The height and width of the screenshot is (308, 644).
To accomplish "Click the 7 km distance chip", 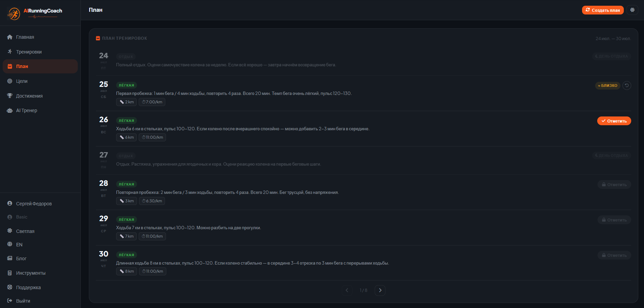I will pyautogui.click(x=127, y=236).
